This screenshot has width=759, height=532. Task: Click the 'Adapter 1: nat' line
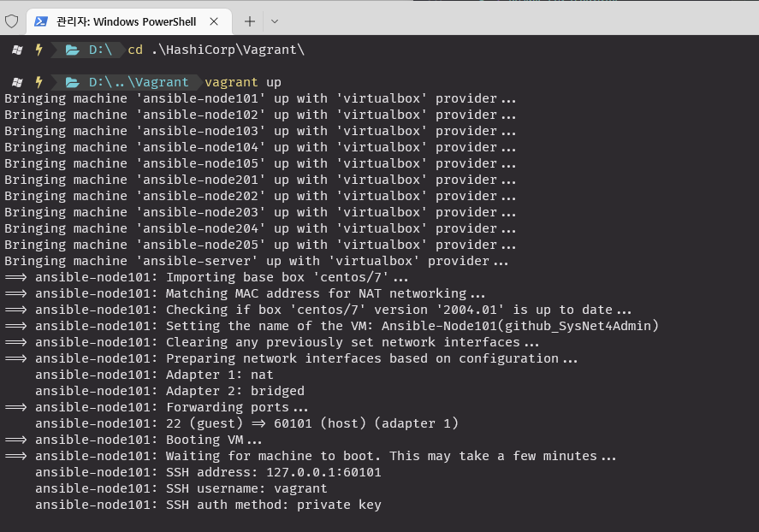pyautogui.click(x=154, y=375)
